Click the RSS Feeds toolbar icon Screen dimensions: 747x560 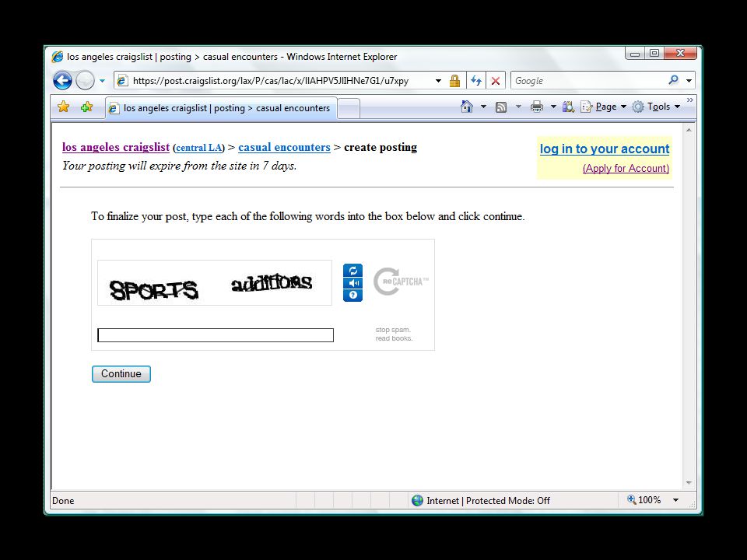(500, 107)
